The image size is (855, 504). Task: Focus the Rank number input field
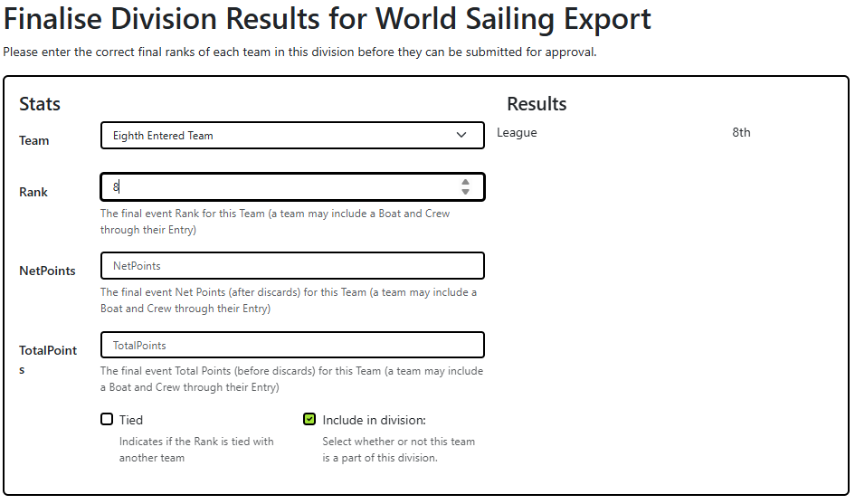click(x=280, y=187)
